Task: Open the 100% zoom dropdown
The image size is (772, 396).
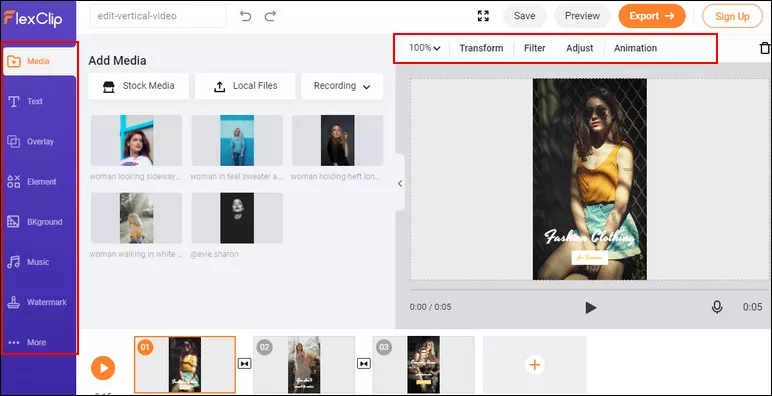Action: (424, 48)
